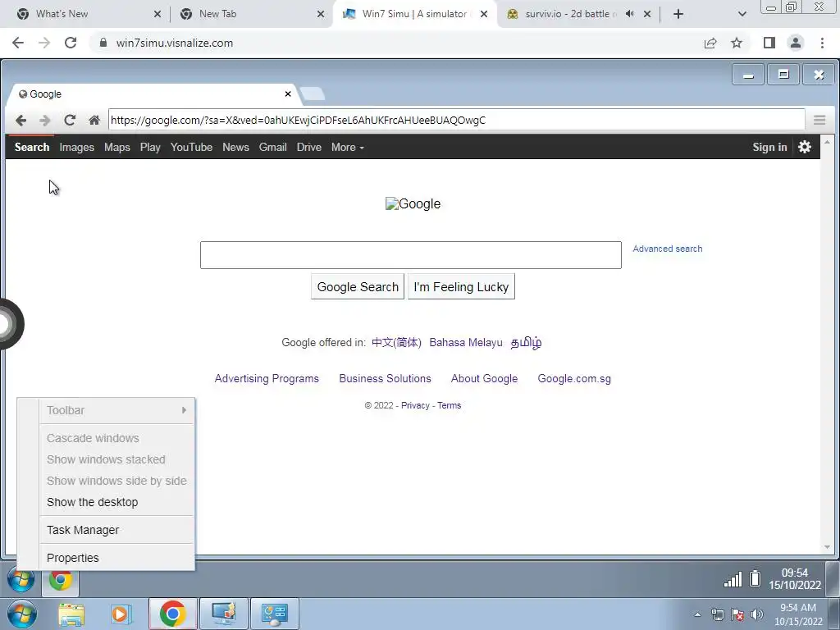Click the host network tray icon
Screen dimensions: 840x630
(x=717, y=614)
